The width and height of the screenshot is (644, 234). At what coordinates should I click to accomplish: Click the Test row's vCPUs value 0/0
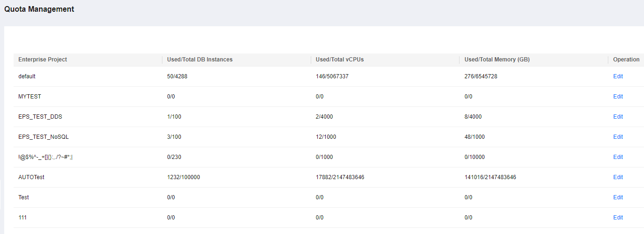click(320, 197)
